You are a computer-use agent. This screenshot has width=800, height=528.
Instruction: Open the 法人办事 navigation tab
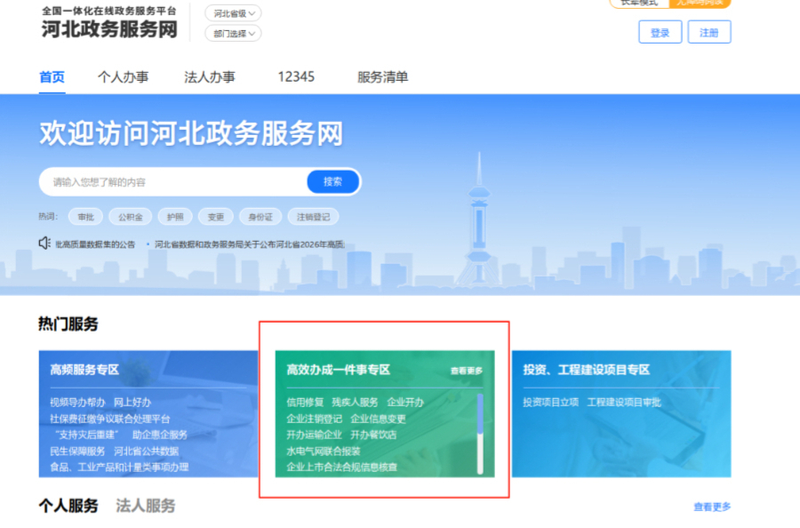click(209, 77)
